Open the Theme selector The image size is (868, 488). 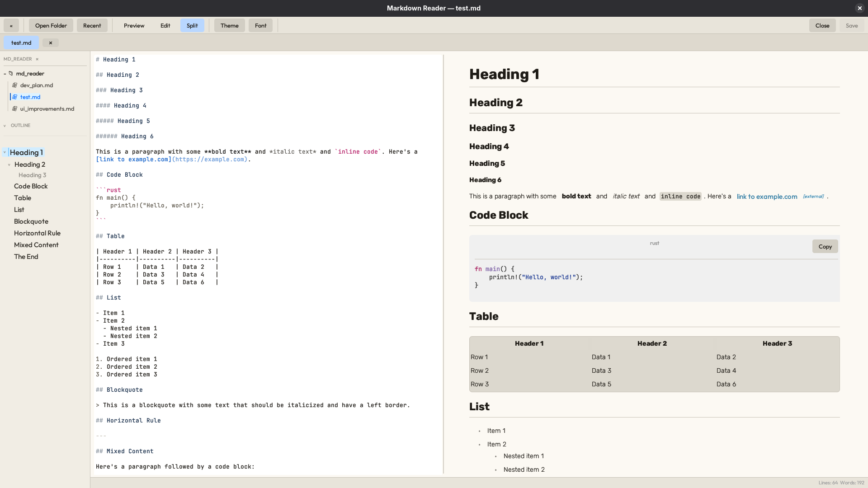[229, 25]
